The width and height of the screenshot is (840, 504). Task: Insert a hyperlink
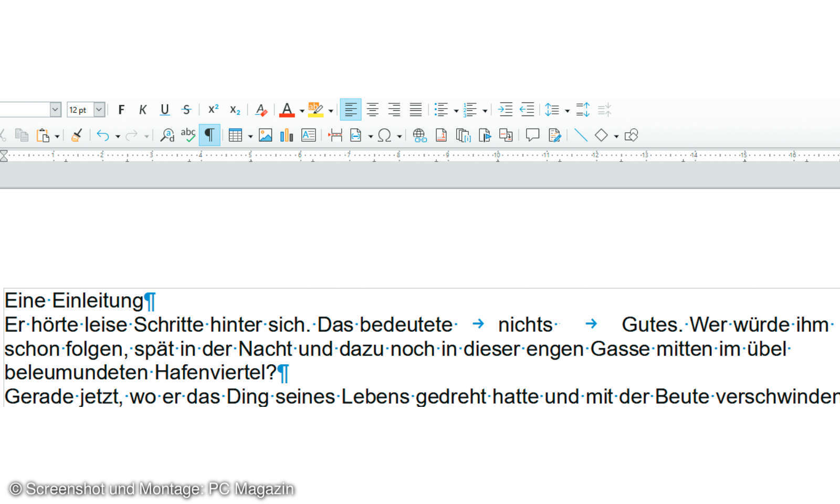(419, 135)
